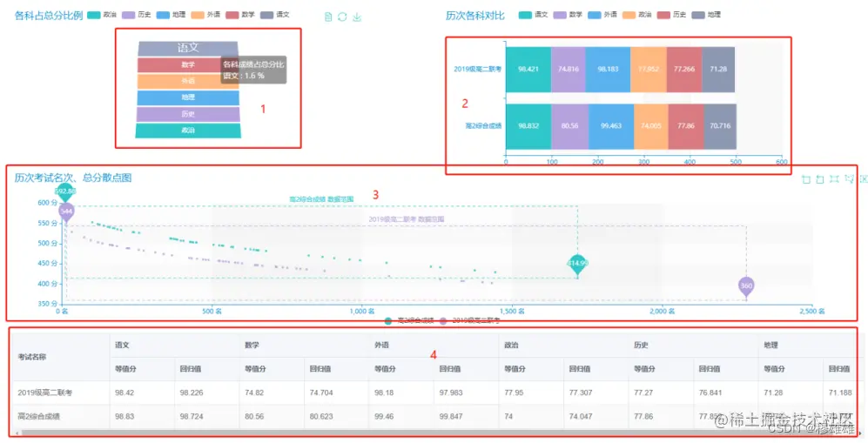868x443 pixels.
Task: Toggle 外语 legend in 历次各科对比 chart
Action: pyautogui.click(x=602, y=15)
